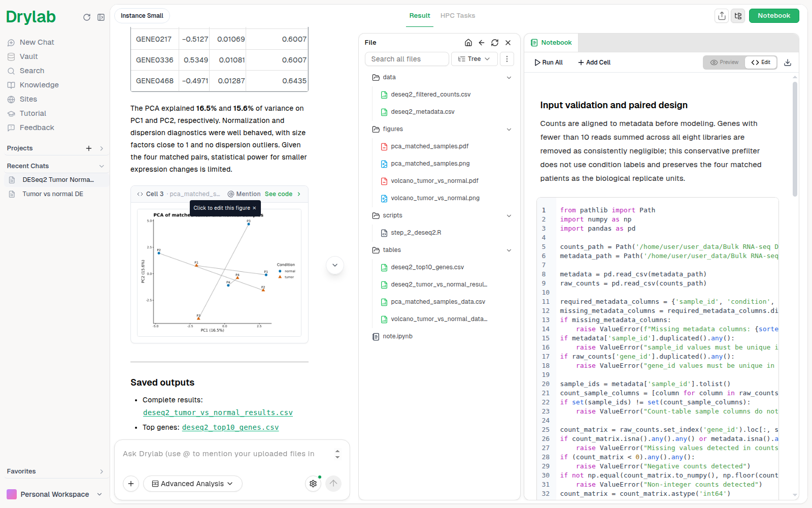Select the Notebook tab

[x=551, y=43]
